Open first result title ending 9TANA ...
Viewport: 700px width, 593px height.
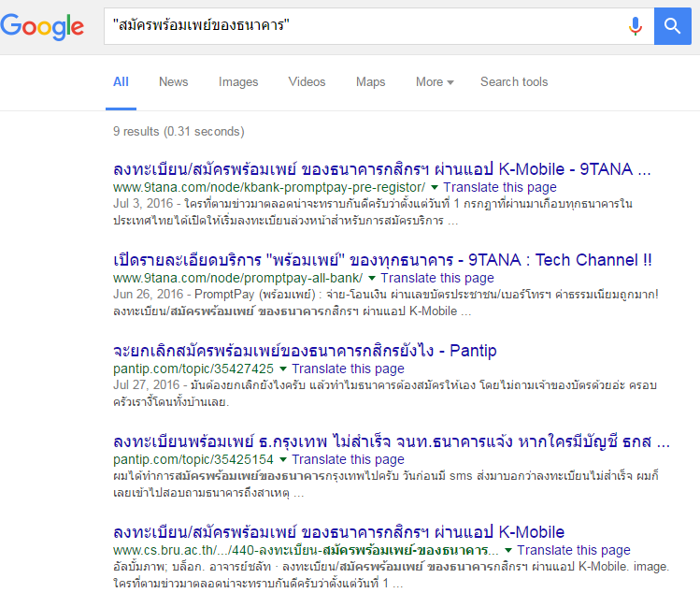381,169
